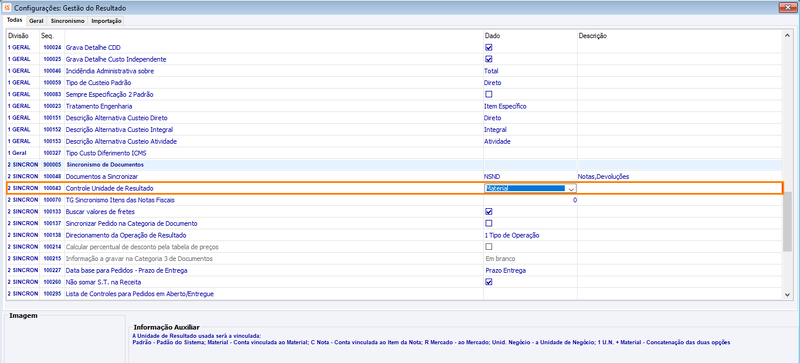This screenshot has width=800, height=363.
Task: Click the app icon in title bar
Action: click(x=7, y=8)
